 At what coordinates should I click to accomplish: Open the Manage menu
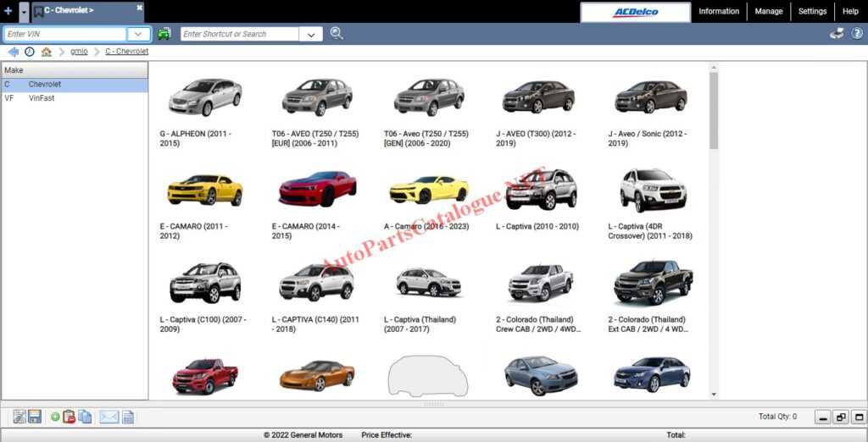[x=769, y=11]
